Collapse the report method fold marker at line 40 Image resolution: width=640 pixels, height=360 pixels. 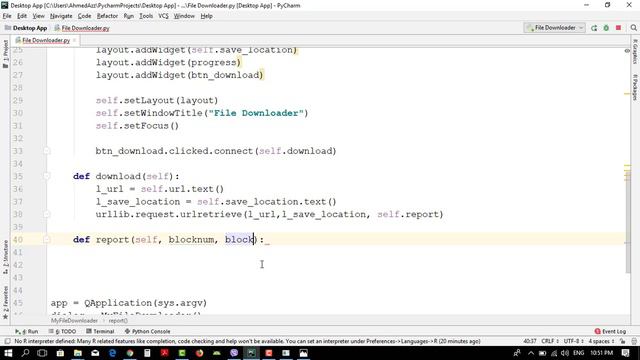47,240
